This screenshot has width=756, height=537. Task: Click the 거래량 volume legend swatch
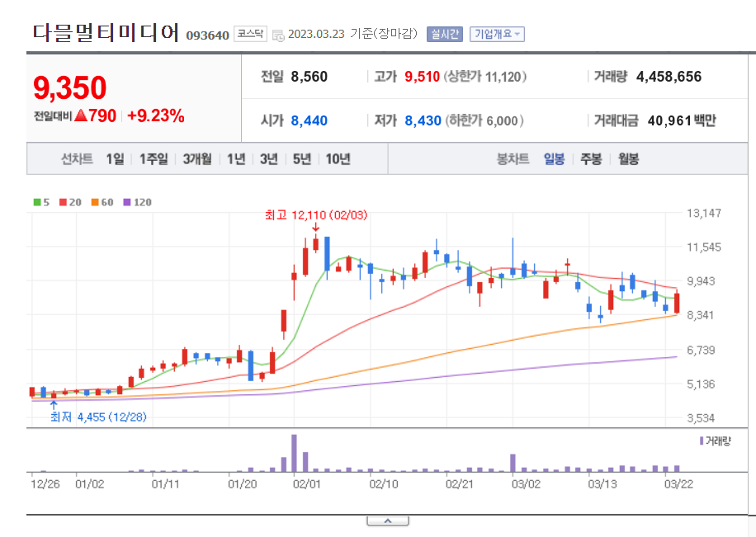coord(702,440)
